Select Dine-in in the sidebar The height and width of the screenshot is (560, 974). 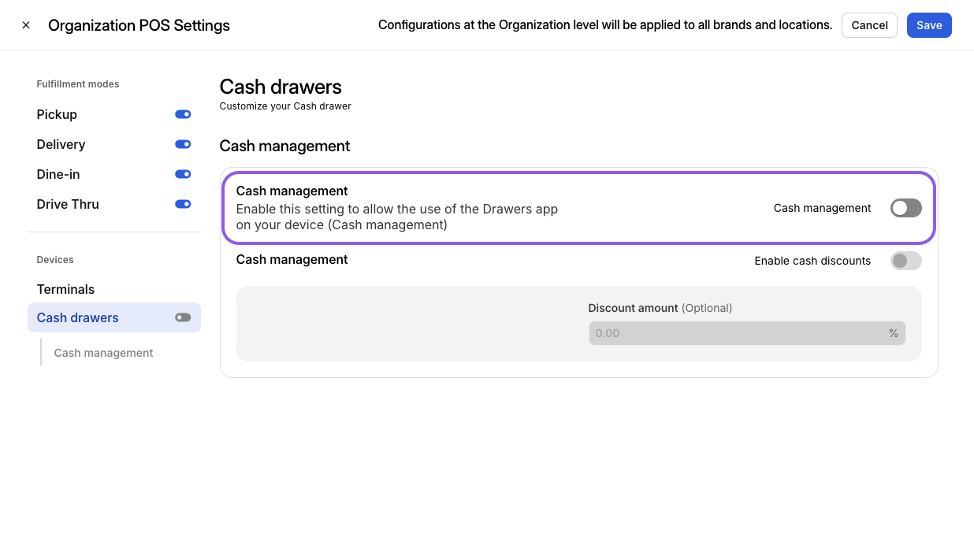tap(58, 174)
